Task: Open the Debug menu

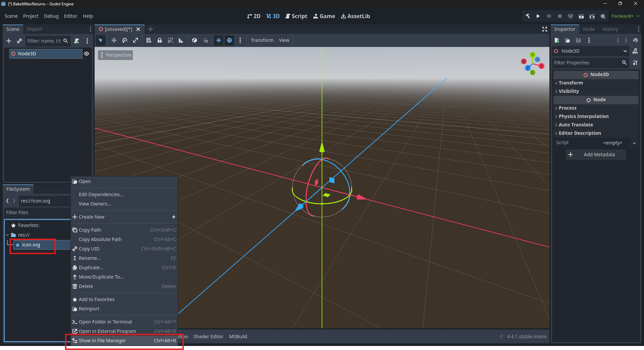Action: pos(51,16)
